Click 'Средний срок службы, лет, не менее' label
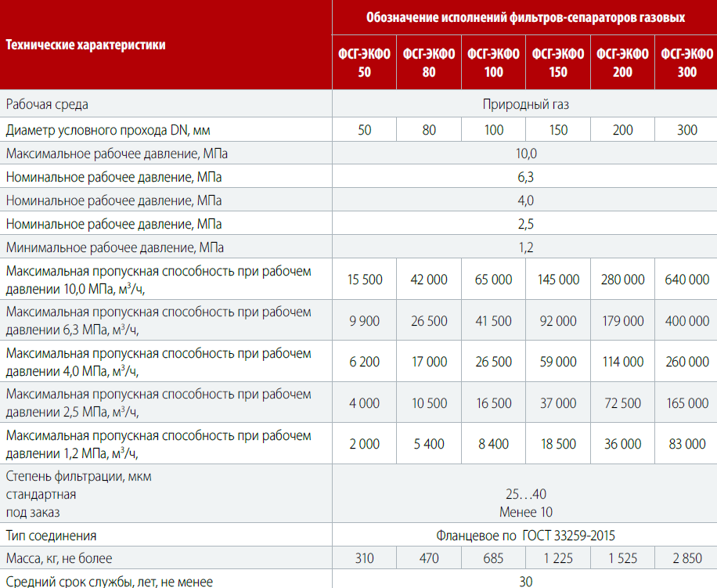Image resolution: width=717 pixels, height=588 pixels. tap(110, 582)
